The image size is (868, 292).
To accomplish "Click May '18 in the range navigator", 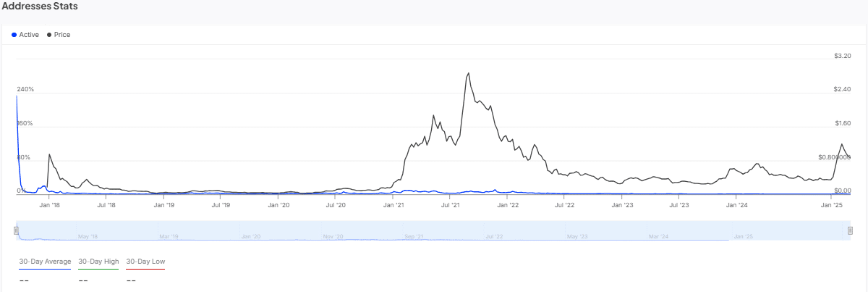I will pyautogui.click(x=88, y=236).
